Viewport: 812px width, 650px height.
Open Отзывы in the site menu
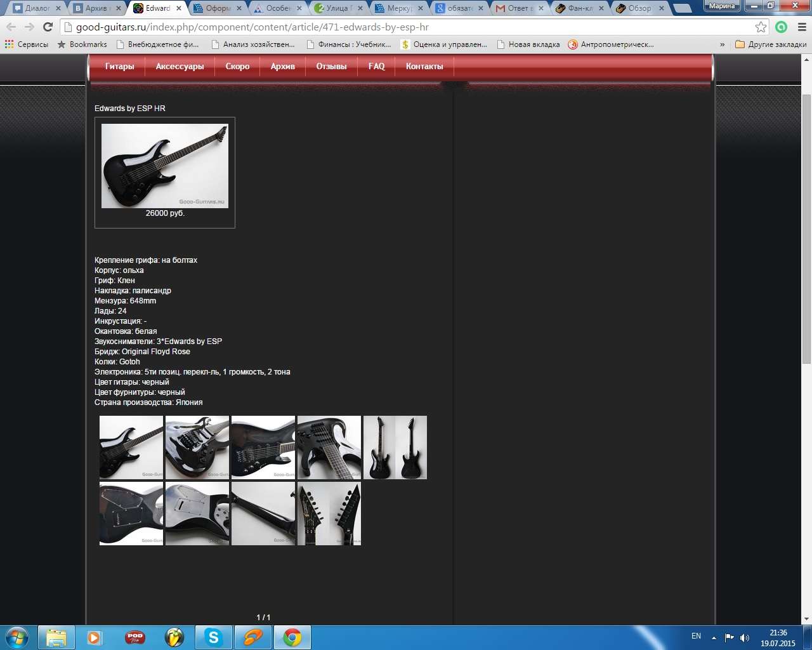(332, 66)
